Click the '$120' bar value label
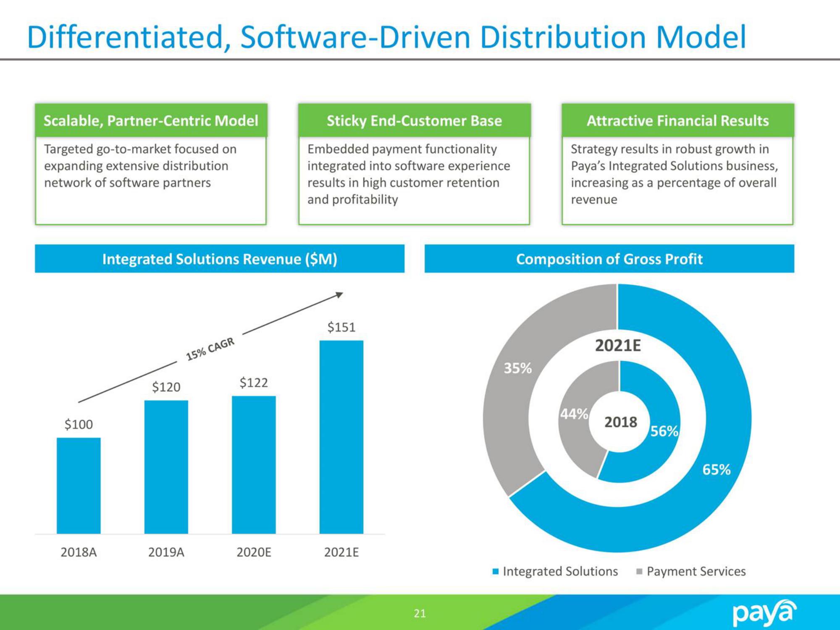The height and width of the screenshot is (630, 840). (166, 387)
